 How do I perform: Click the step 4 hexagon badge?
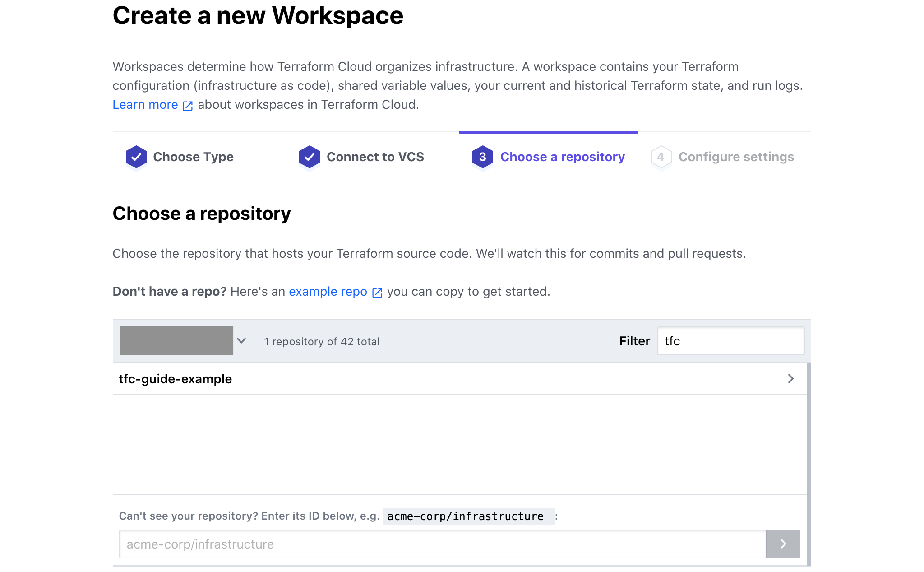click(661, 157)
